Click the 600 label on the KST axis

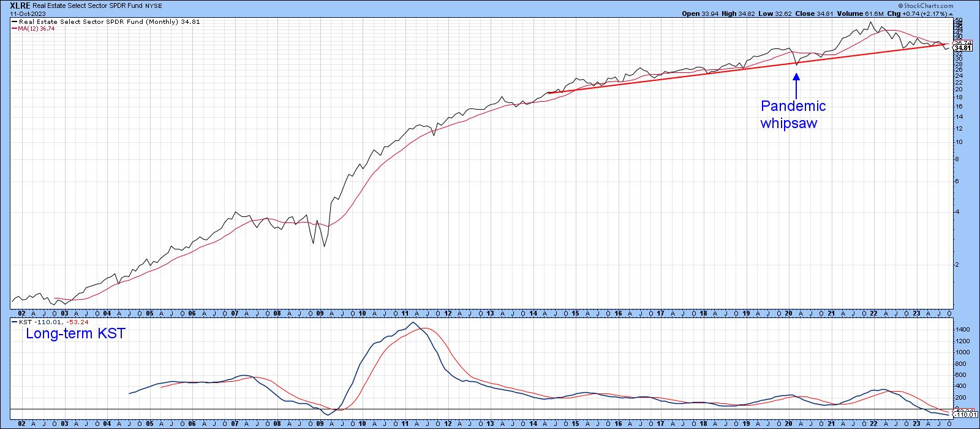(x=961, y=375)
